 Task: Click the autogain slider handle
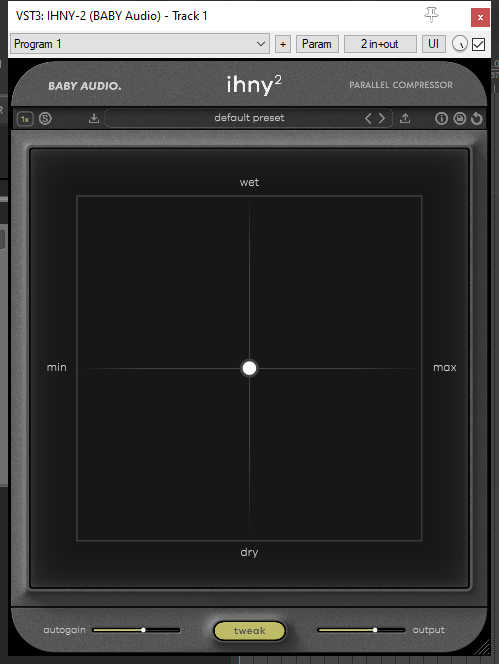[x=144, y=630]
